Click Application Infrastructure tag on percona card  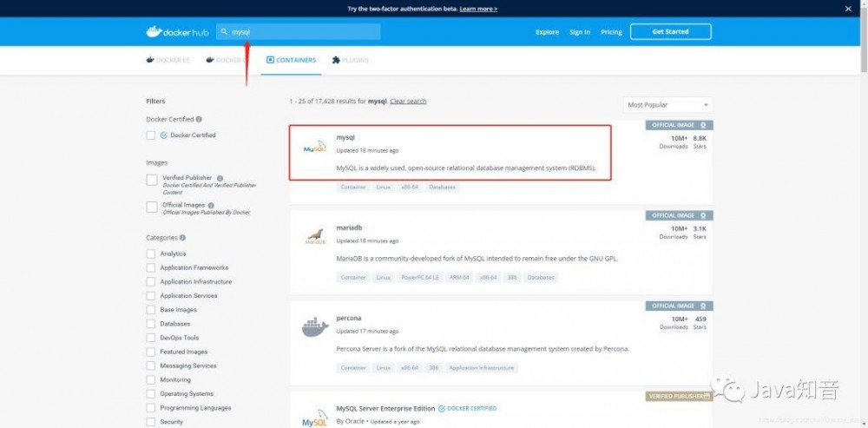481,367
